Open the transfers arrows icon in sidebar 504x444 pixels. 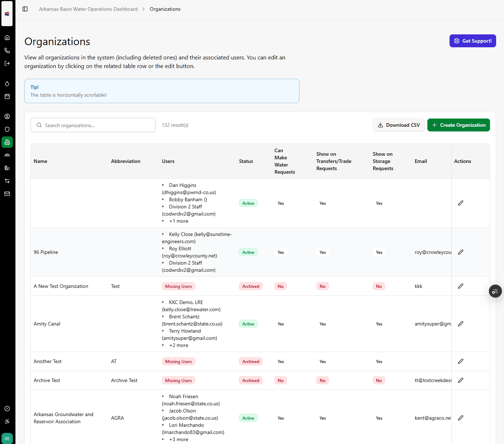coord(7,181)
